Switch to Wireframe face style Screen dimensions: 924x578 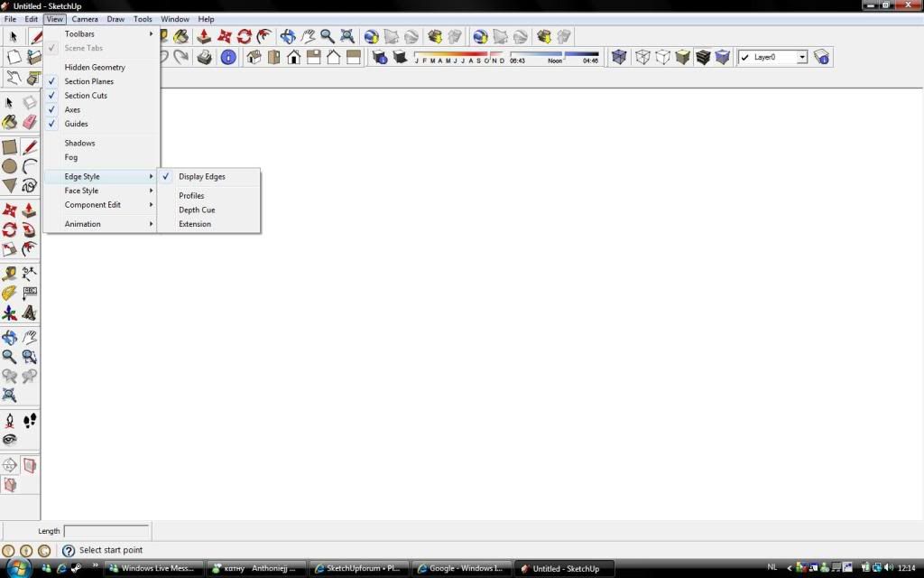coord(642,57)
